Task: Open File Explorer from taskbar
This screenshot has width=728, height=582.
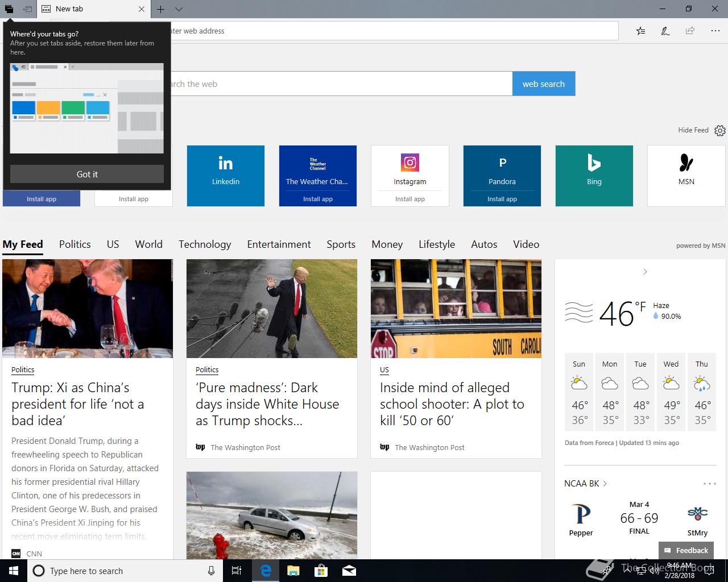Action: tap(293, 571)
